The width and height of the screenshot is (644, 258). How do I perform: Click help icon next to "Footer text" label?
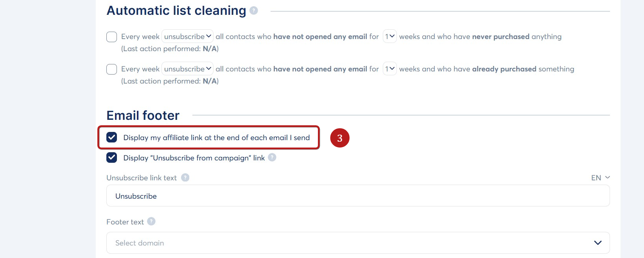pyautogui.click(x=151, y=221)
